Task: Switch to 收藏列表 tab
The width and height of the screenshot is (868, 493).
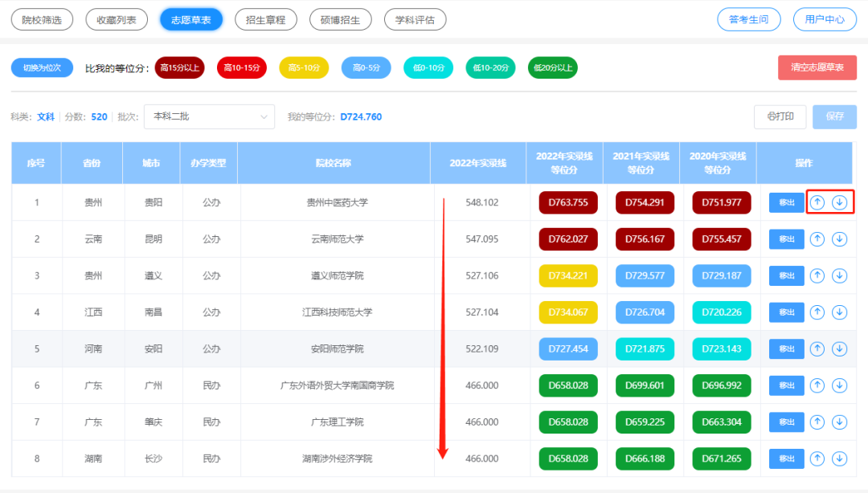Action: 117,20
